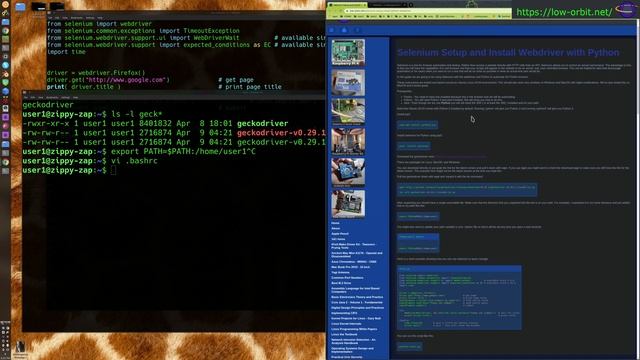Open the Files icon in the Ubuntu dock
The height and width of the screenshot is (360, 640).
[x=5, y=22]
